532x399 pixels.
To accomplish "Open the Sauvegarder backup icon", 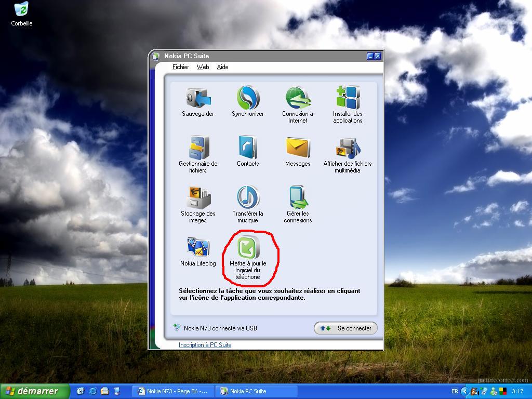I will point(198,98).
